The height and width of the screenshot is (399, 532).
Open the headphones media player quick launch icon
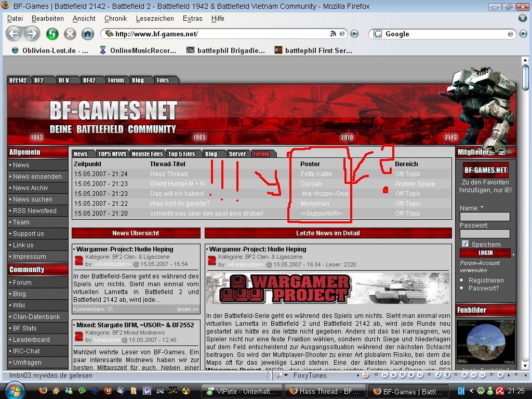click(x=147, y=391)
